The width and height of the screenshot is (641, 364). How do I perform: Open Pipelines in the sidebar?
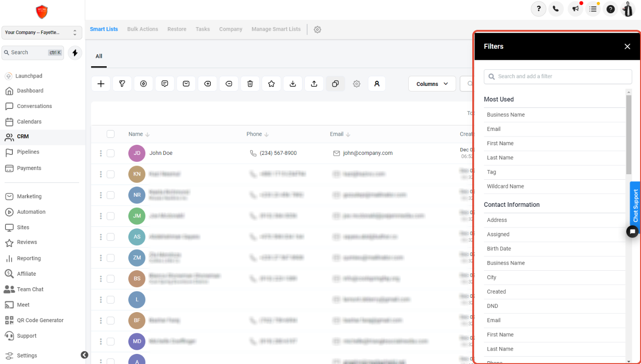pos(28,152)
